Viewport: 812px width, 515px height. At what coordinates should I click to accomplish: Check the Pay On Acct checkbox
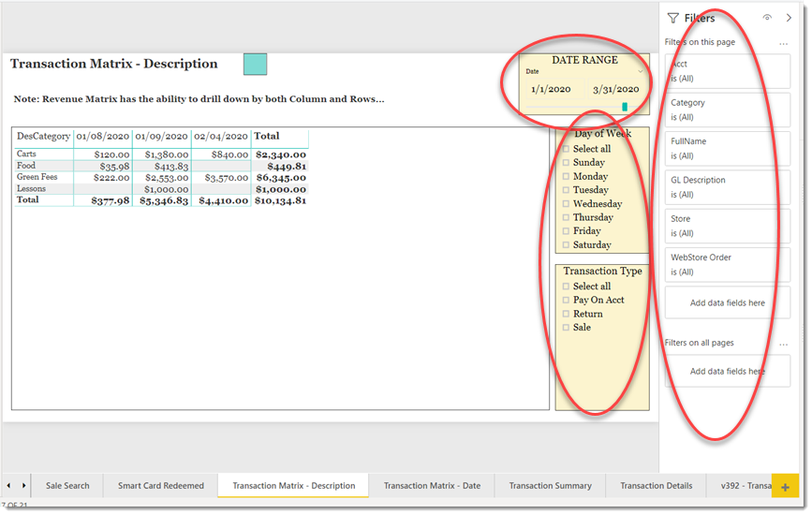coord(566,301)
